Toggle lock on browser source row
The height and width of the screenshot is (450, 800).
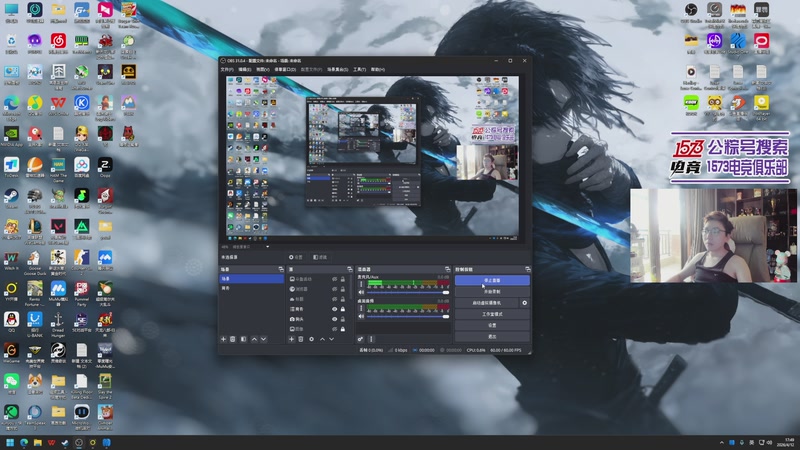pyautogui.click(x=343, y=289)
